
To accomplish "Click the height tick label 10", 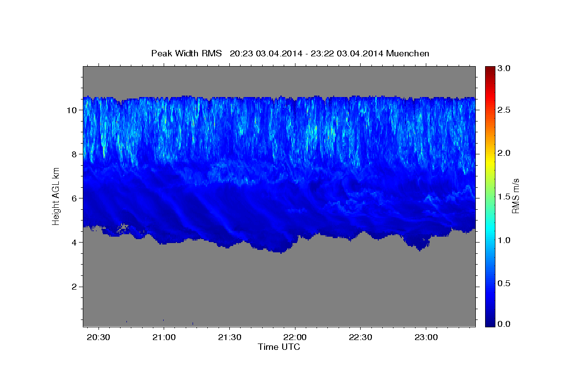I will (x=73, y=110).
